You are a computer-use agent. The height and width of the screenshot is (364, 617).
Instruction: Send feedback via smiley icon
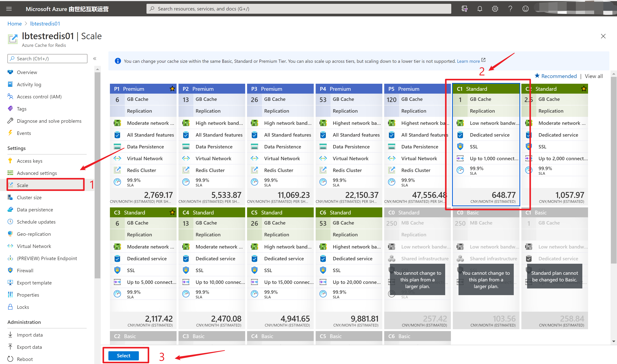525,9
